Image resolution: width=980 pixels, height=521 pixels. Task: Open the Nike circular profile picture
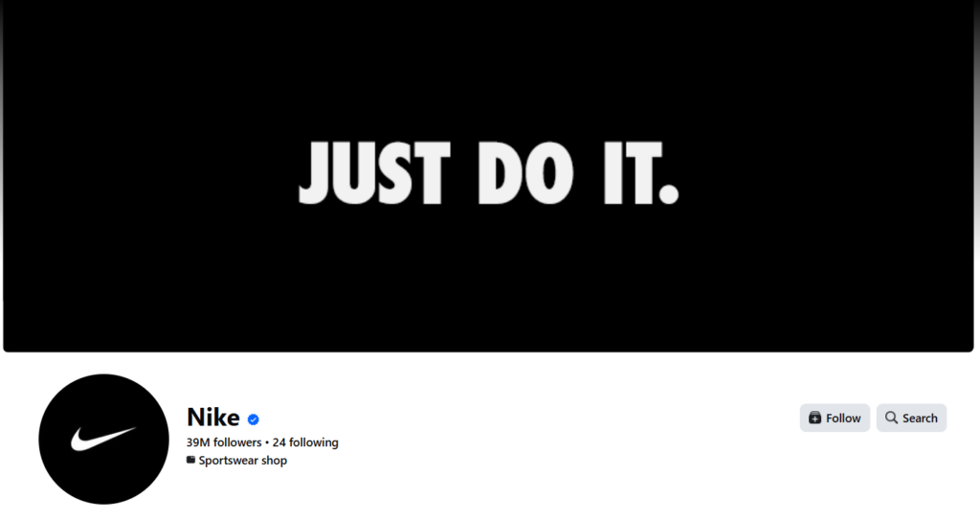103,439
